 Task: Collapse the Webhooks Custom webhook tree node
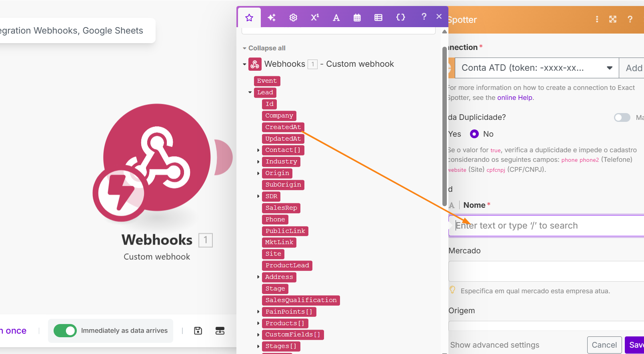click(x=244, y=64)
